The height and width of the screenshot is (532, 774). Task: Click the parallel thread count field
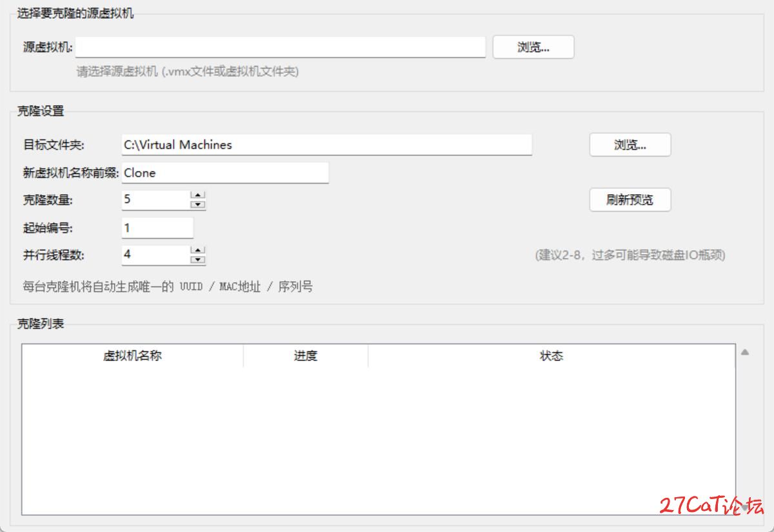coord(155,255)
